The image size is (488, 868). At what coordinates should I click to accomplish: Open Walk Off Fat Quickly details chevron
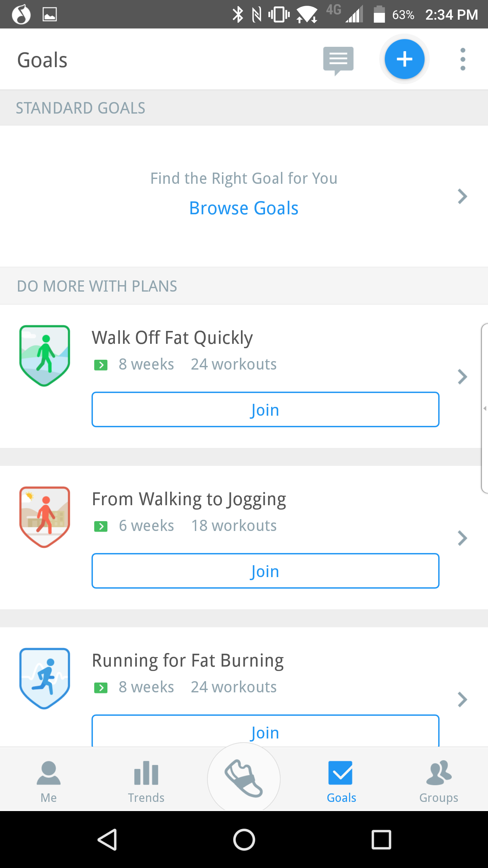click(463, 377)
